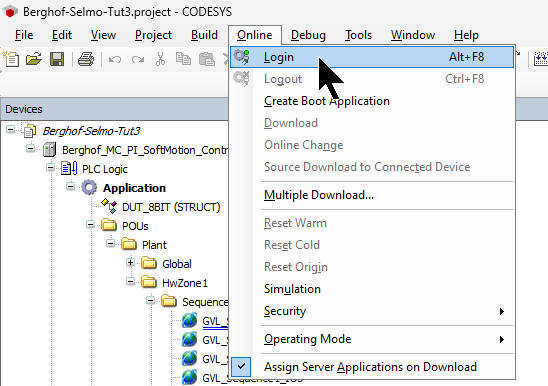The height and width of the screenshot is (386, 548).
Task: Click the Logout gear icon in menu
Action: coord(241,78)
